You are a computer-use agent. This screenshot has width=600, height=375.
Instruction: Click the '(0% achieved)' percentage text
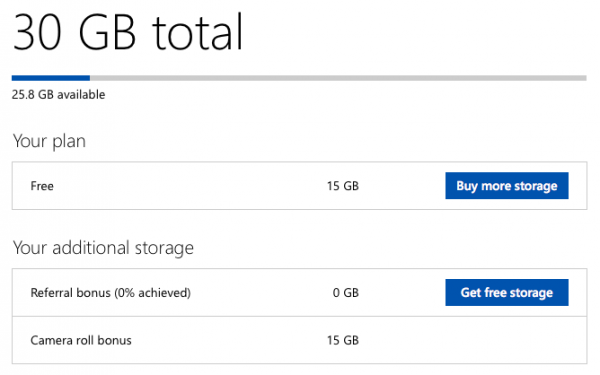[x=153, y=293]
